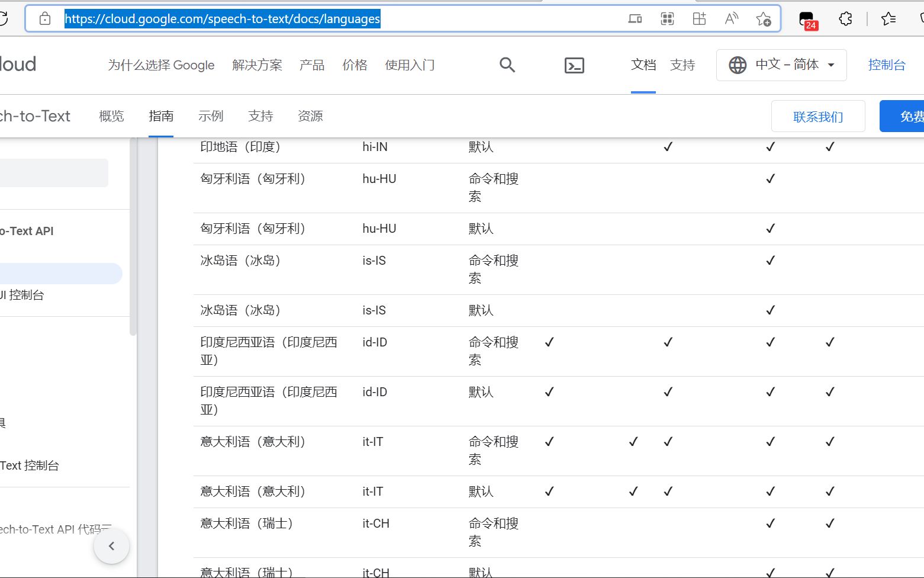This screenshot has height=578, width=924.
Task: Open the browser Extensions puzzle icon
Action: 846,19
